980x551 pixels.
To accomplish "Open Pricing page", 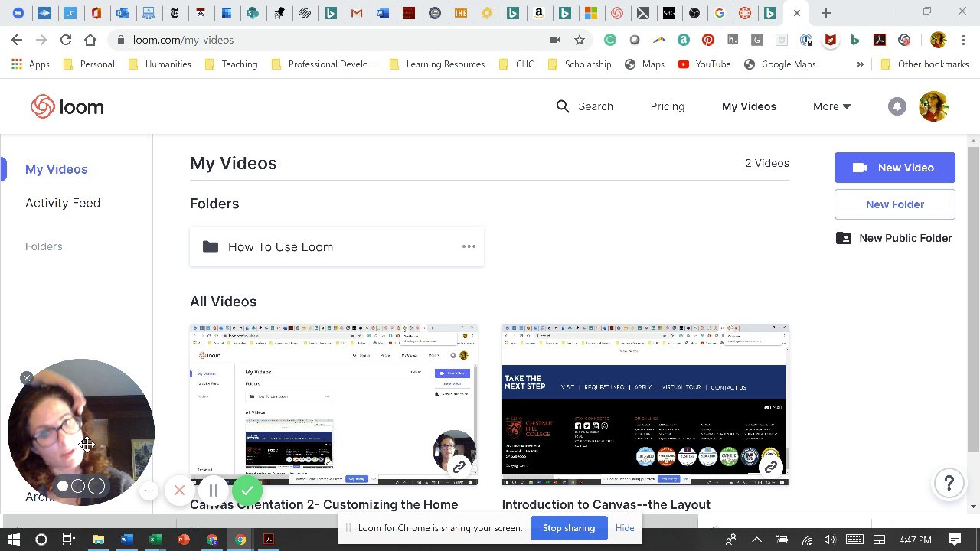I will tap(668, 106).
